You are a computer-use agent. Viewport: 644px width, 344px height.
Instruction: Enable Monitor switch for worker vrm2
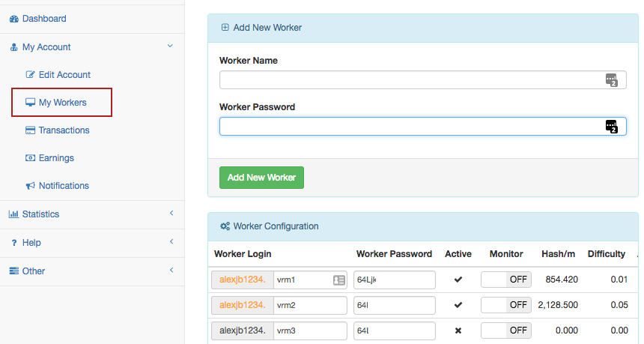[505, 305]
